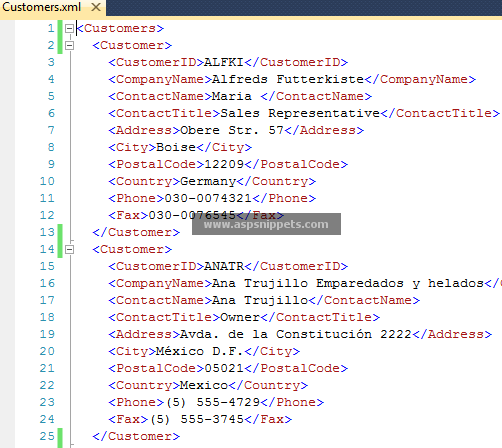Close the Customers.xml tab
This screenshot has height=448, width=502.
point(96,7)
